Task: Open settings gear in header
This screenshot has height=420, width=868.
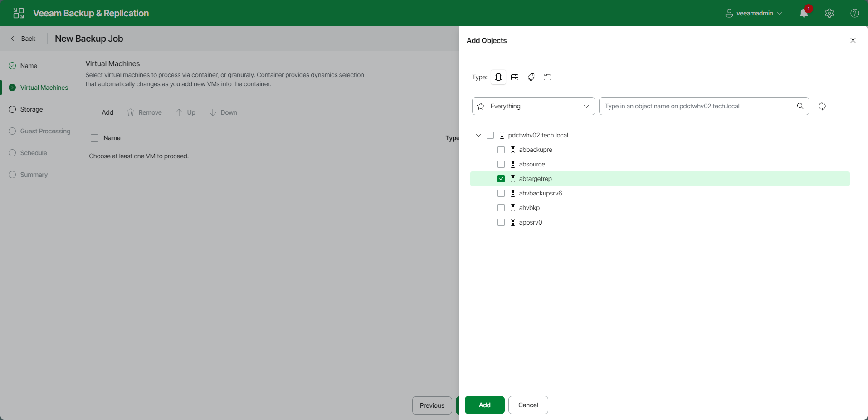Action: (829, 13)
